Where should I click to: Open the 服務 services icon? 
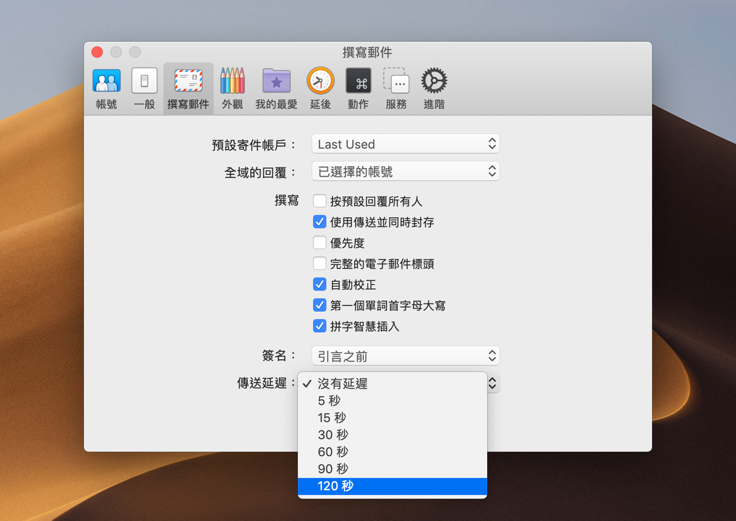[396, 89]
